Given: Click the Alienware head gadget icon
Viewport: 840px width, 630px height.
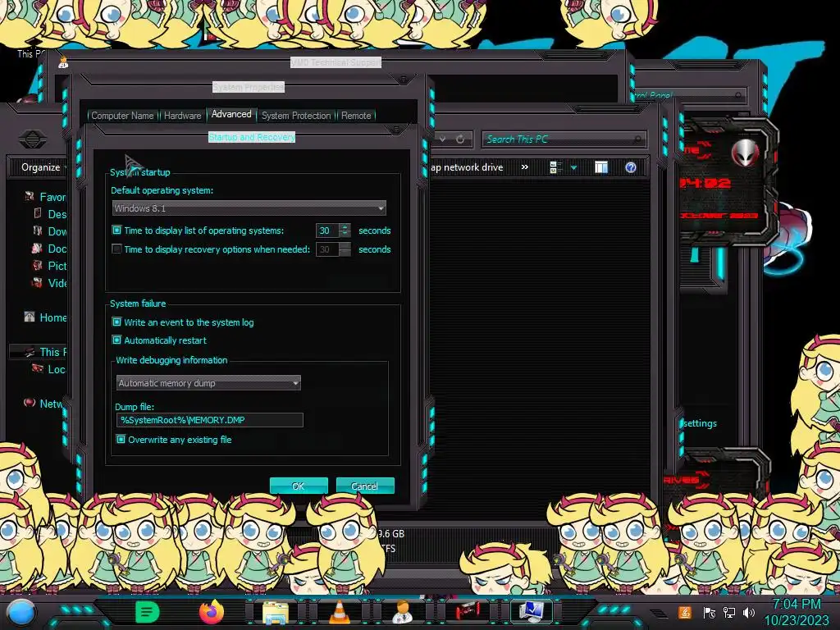Looking at the screenshot, I should pyautogui.click(x=745, y=153).
